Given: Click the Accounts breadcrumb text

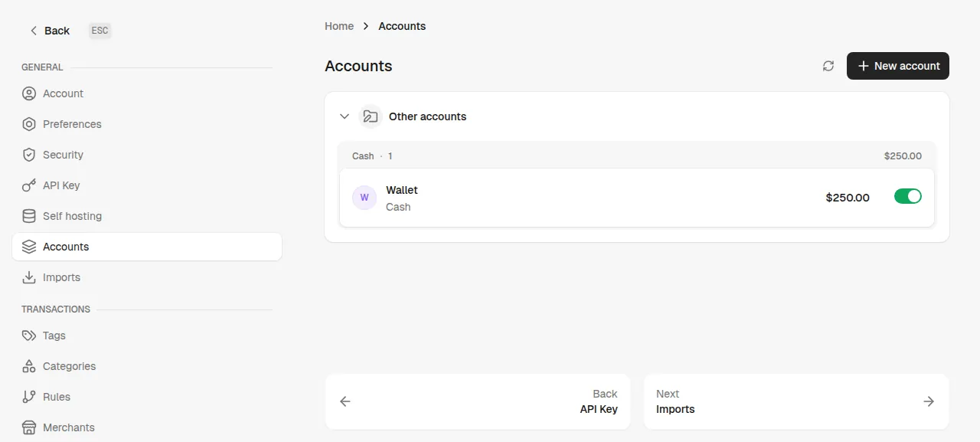Looking at the screenshot, I should tap(402, 26).
